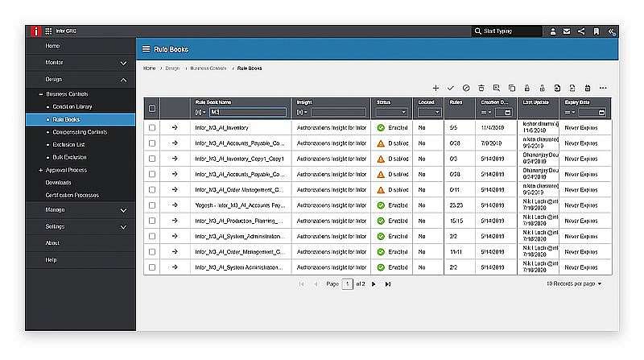Go to next page arrow
This screenshot has width=644, height=360.
tap(374, 284)
